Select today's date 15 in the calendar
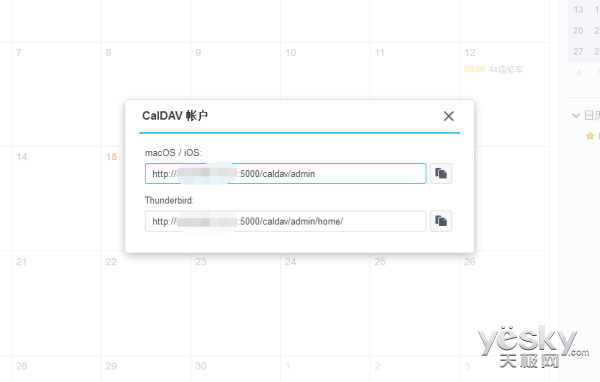This screenshot has width=600, height=382. coord(111,157)
